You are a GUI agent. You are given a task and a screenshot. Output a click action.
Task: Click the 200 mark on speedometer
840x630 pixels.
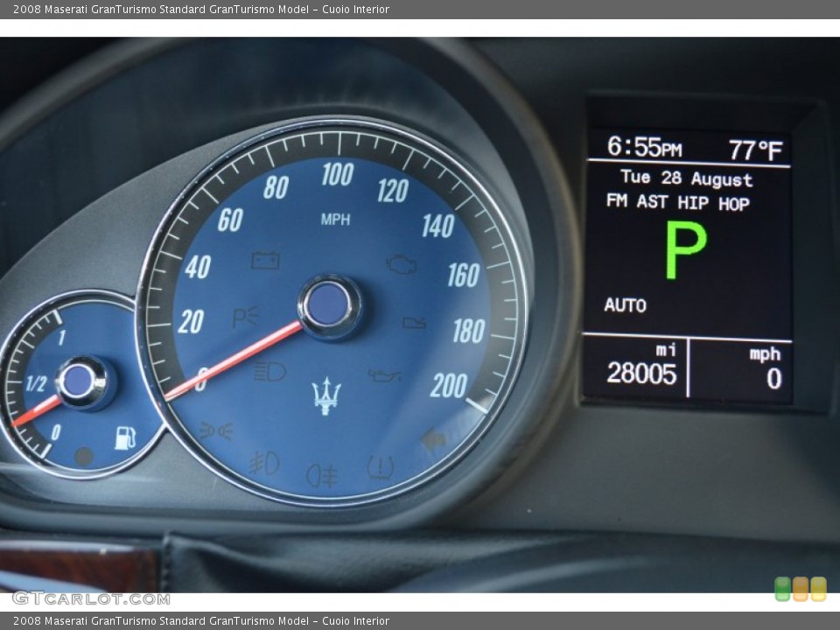pyautogui.click(x=449, y=386)
